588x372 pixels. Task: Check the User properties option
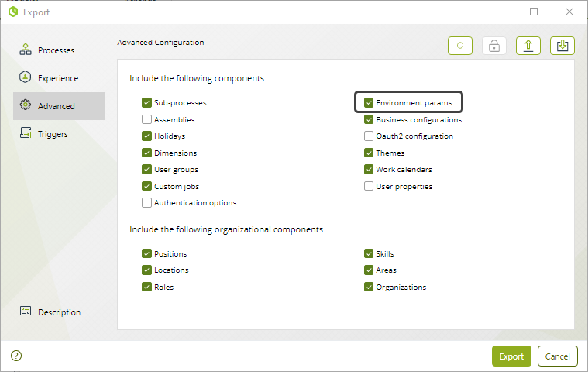(x=369, y=186)
